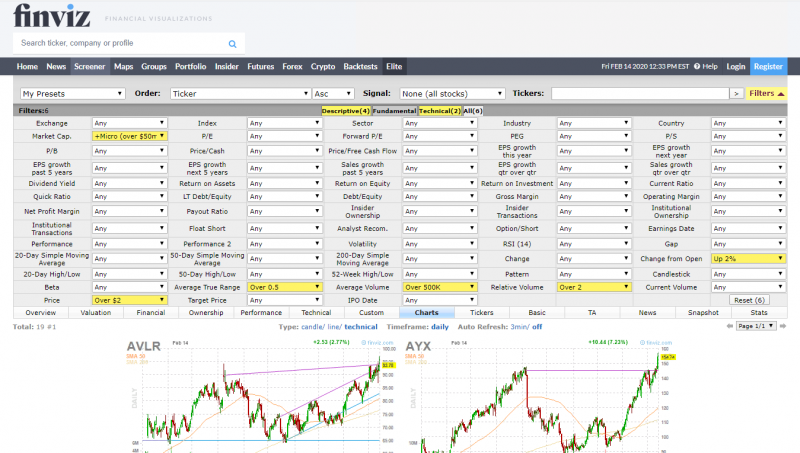
Task: Switch to the Snapshot view tab
Action: 703,313
